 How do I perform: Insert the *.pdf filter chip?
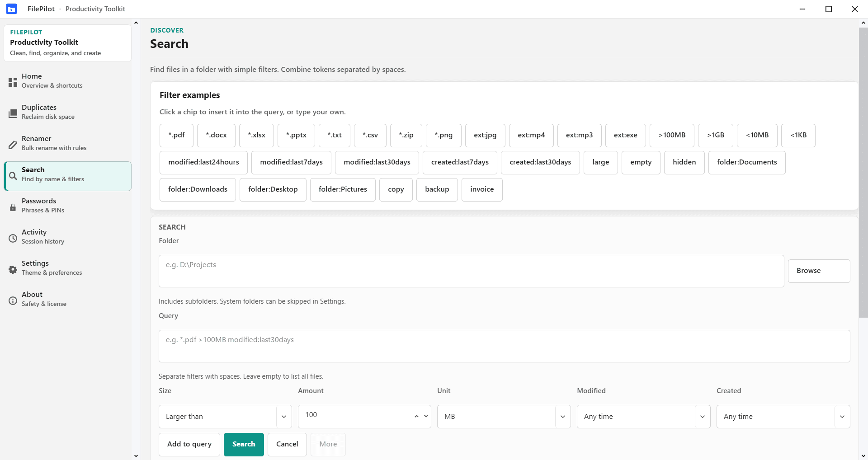pyautogui.click(x=176, y=135)
